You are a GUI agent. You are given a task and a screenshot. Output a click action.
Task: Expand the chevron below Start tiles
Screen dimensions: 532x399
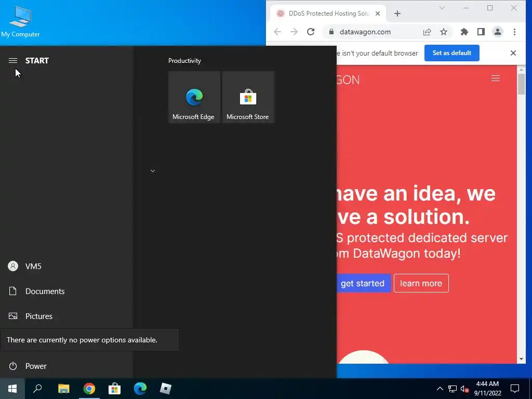click(x=153, y=170)
